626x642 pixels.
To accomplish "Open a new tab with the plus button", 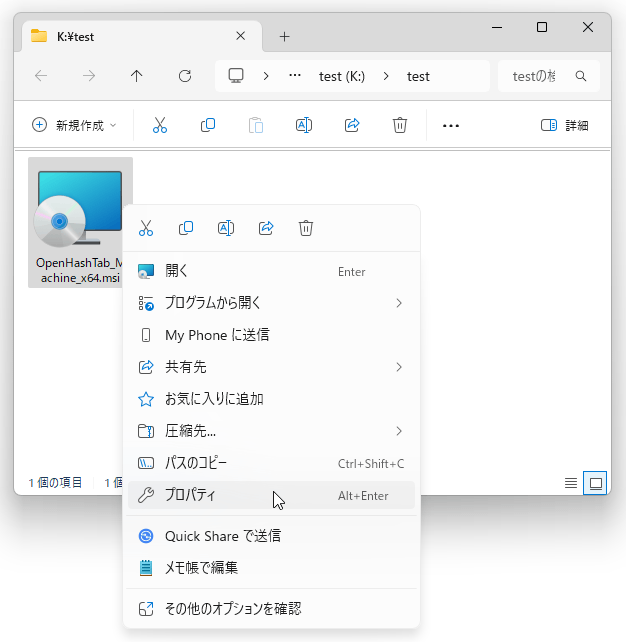I will click(x=284, y=36).
